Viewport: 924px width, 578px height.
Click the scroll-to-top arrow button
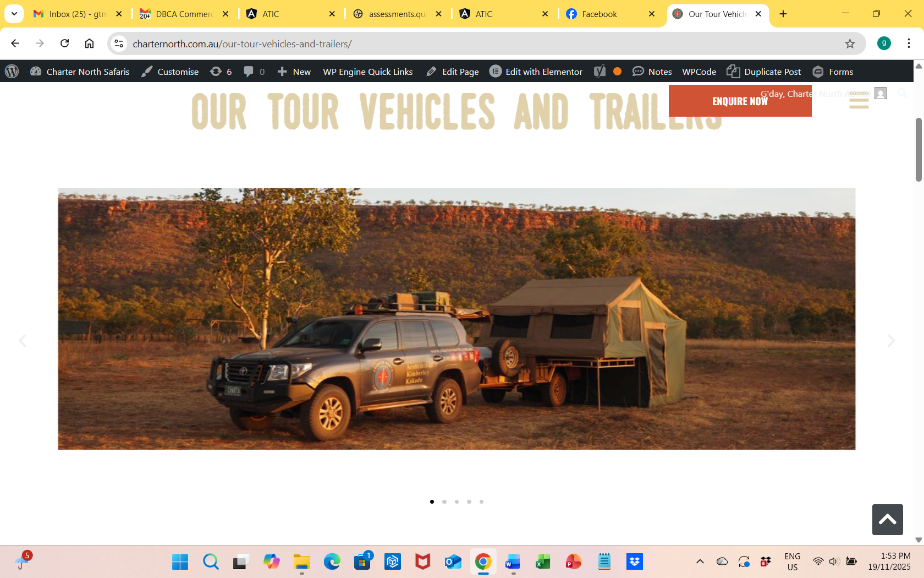click(x=887, y=519)
